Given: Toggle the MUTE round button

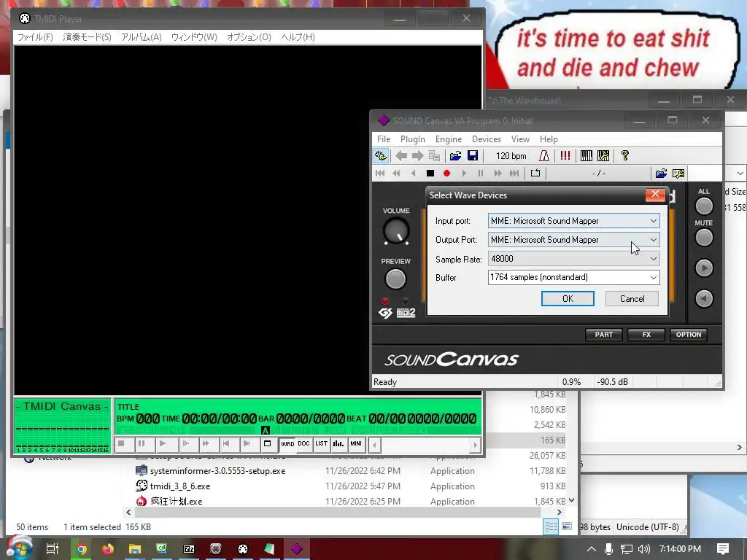Looking at the screenshot, I should (704, 238).
